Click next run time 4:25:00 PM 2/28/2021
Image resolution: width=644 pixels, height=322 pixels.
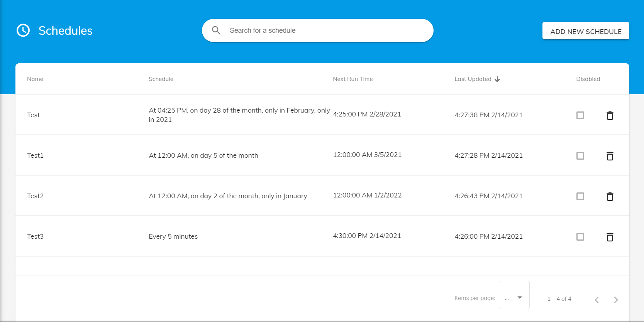pyautogui.click(x=367, y=114)
